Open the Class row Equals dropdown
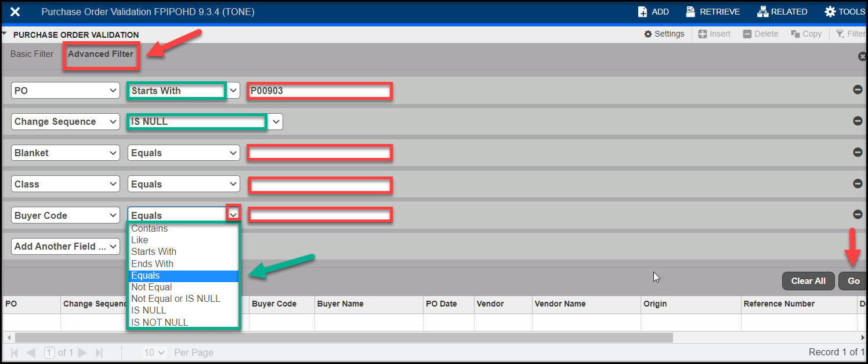Screen dimensions: 868x364 (183, 184)
